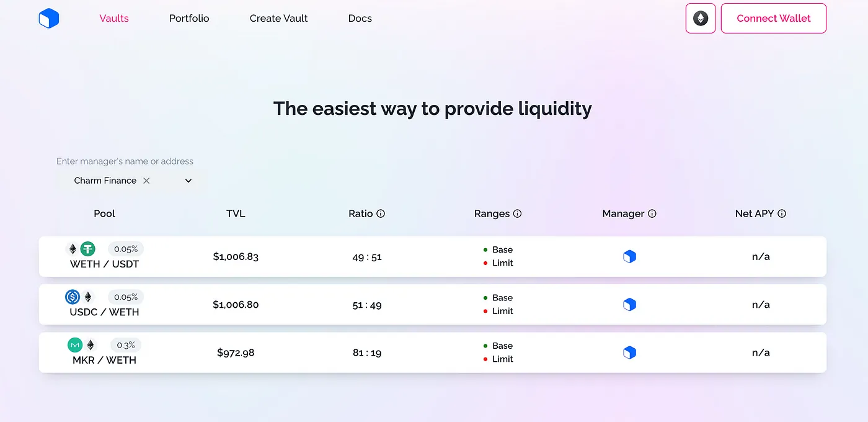Click manager cube icon in WETH / USDT row

coord(629,257)
